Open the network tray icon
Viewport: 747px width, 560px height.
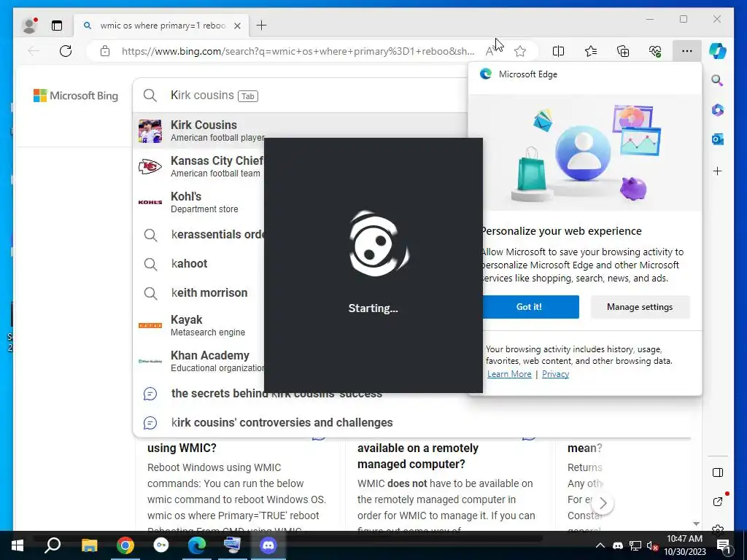(635, 545)
